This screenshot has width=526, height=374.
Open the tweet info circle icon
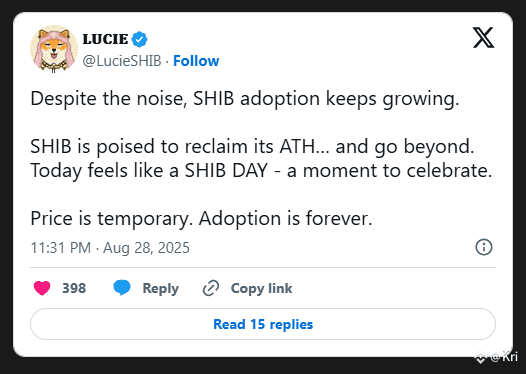tap(484, 248)
